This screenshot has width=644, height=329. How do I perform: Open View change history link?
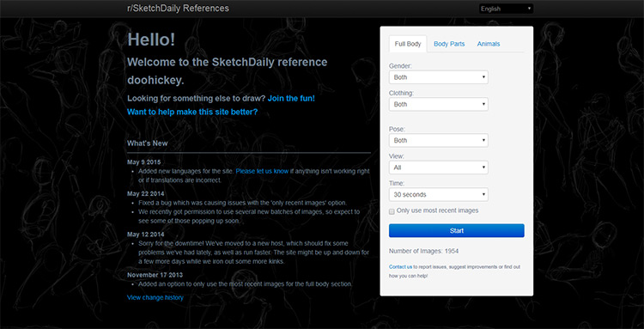[x=155, y=297]
